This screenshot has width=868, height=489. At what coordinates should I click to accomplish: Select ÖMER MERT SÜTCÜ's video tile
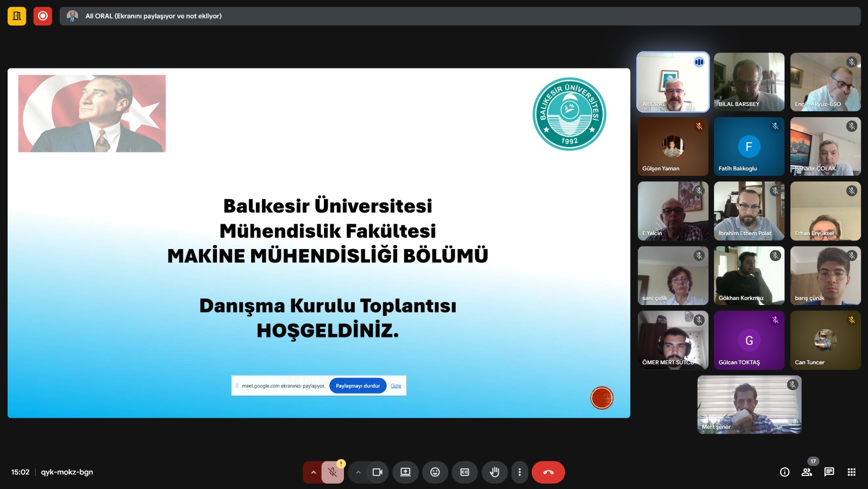pyautogui.click(x=673, y=340)
